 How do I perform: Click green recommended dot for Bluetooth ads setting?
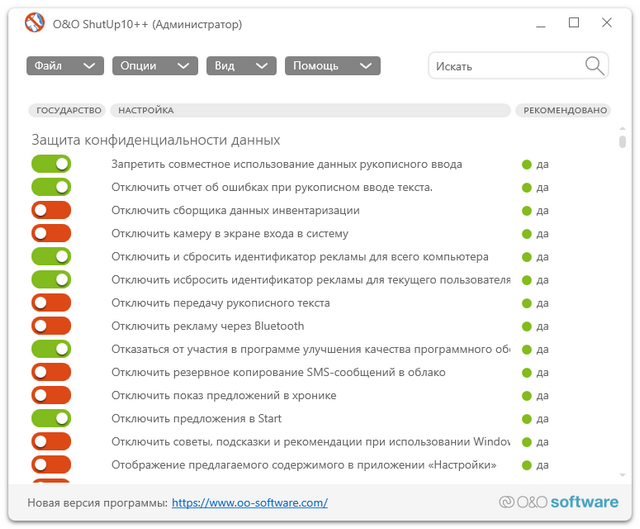pos(526,326)
